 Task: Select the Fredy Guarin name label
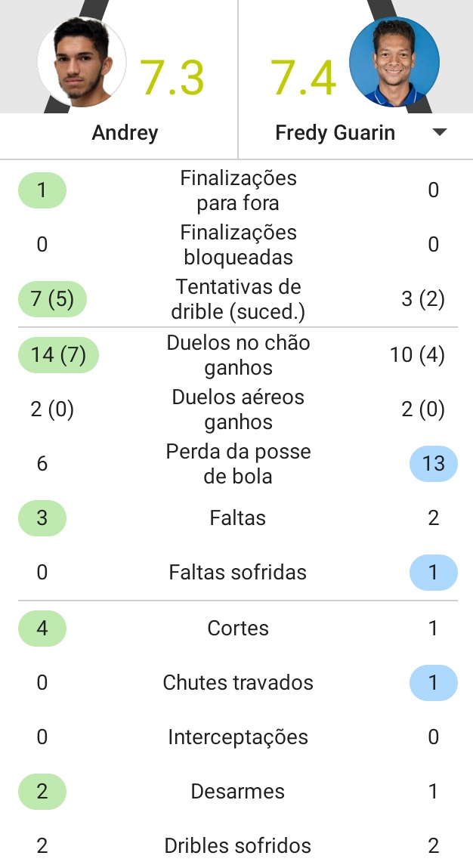(335, 133)
